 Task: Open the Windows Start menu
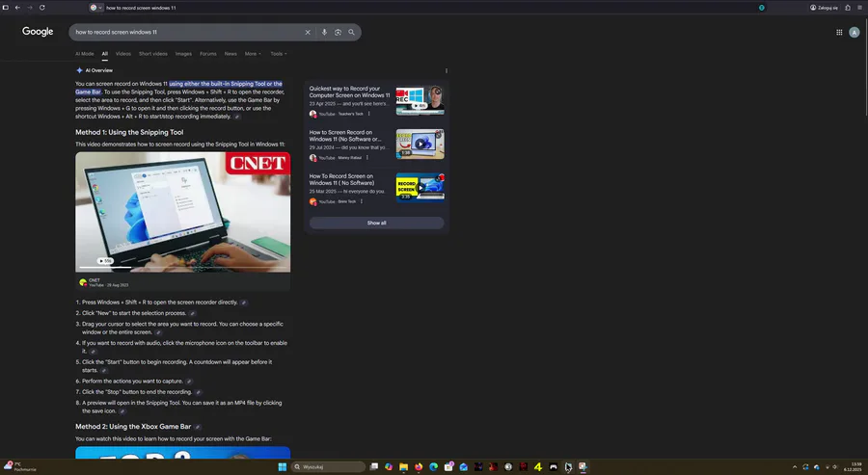(x=283, y=466)
